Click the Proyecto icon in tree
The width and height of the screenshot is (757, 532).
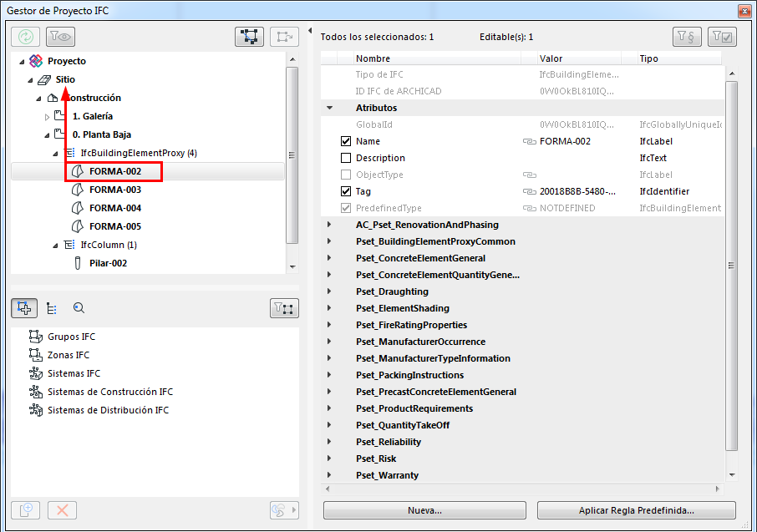36,61
